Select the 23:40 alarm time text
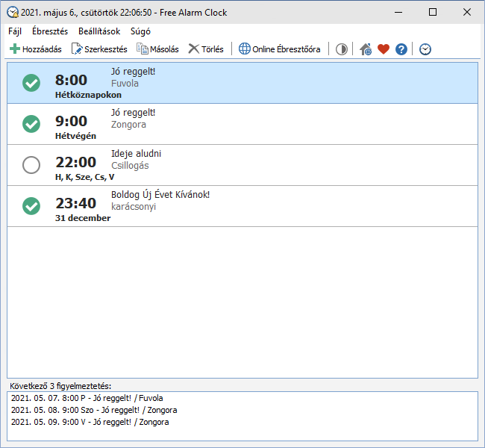Viewport: 485px width, 448px height. tap(76, 203)
